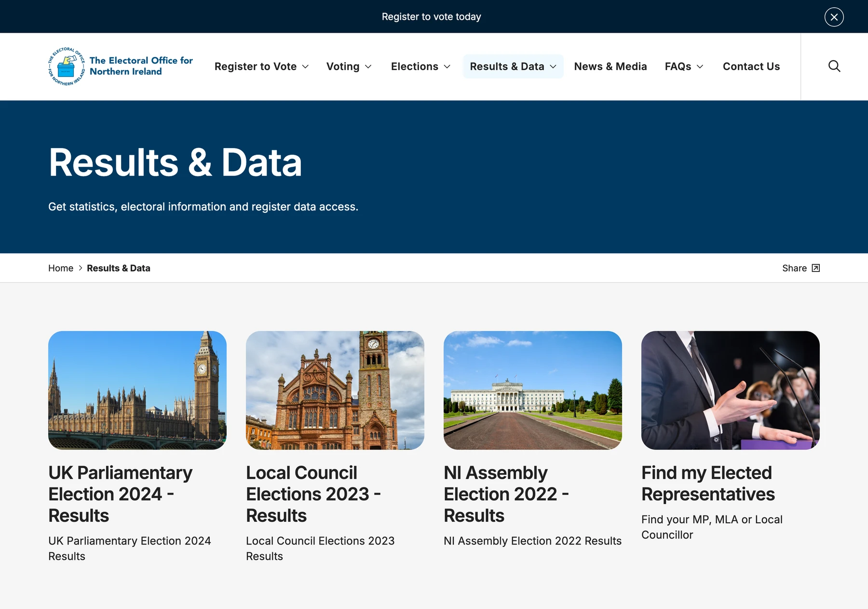This screenshot has width=868, height=609.
Task: Click the Elections menu label
Action: coord(415,67)
